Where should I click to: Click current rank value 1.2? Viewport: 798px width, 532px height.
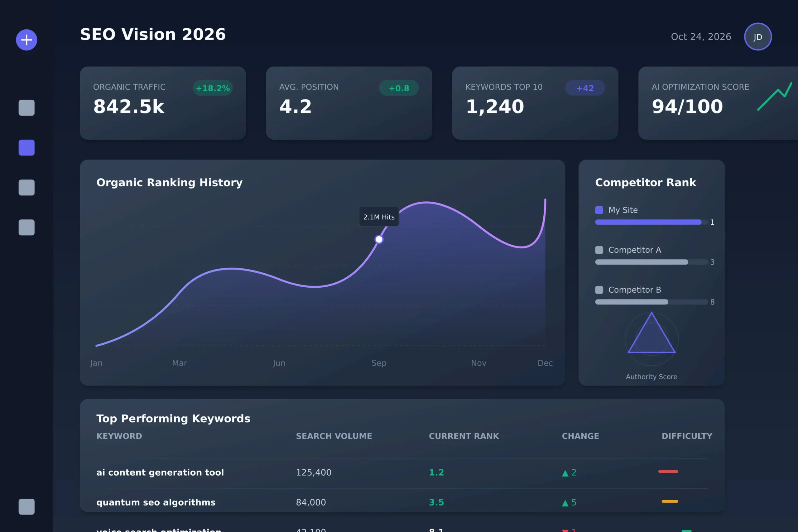pyautogui.click(x=436, y=472)
